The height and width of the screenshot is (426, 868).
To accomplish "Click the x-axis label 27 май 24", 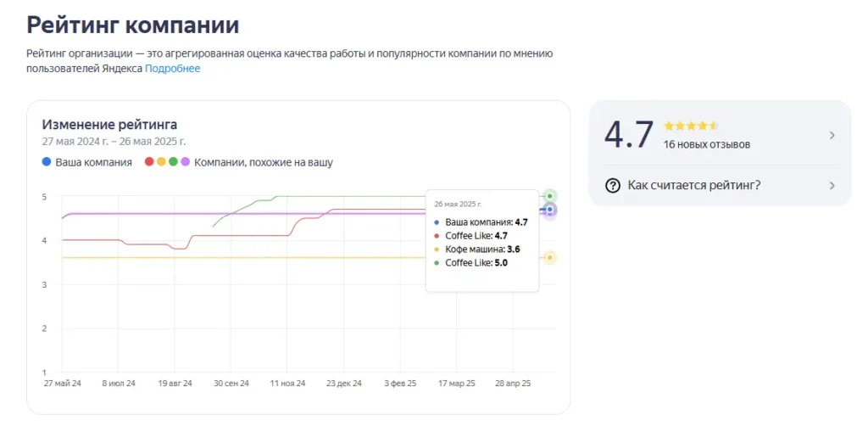I will pyautogui.click(x=63, y=384).
